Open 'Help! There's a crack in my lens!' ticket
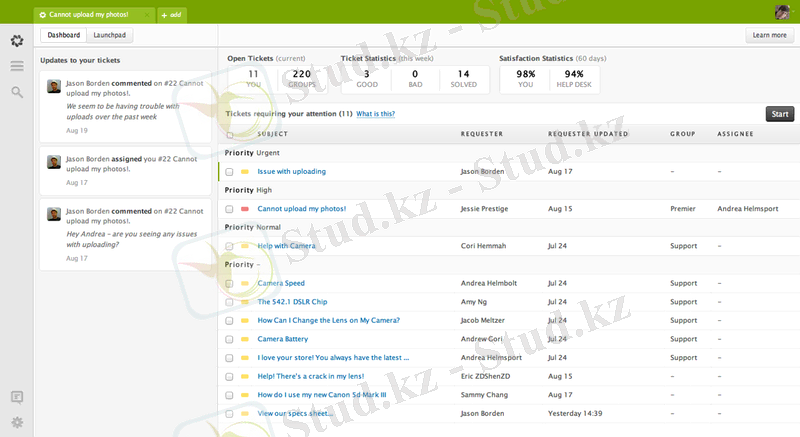 311,376
